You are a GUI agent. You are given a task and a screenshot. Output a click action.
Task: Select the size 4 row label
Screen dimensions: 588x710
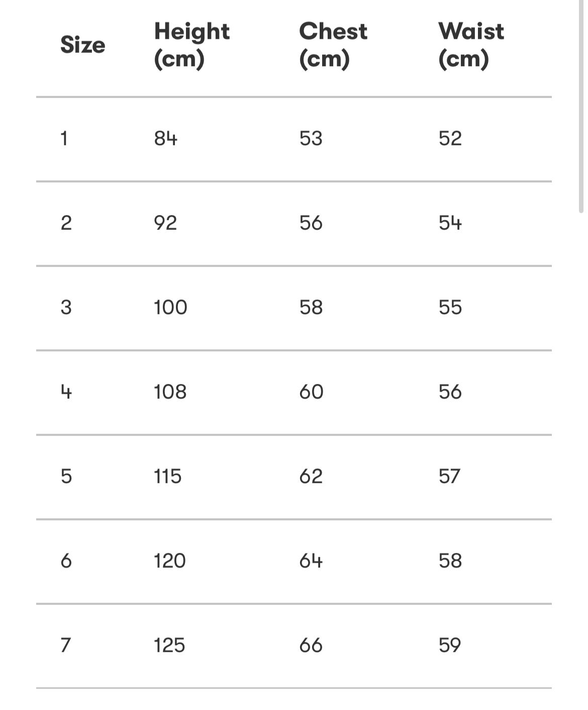coord(66,392)
